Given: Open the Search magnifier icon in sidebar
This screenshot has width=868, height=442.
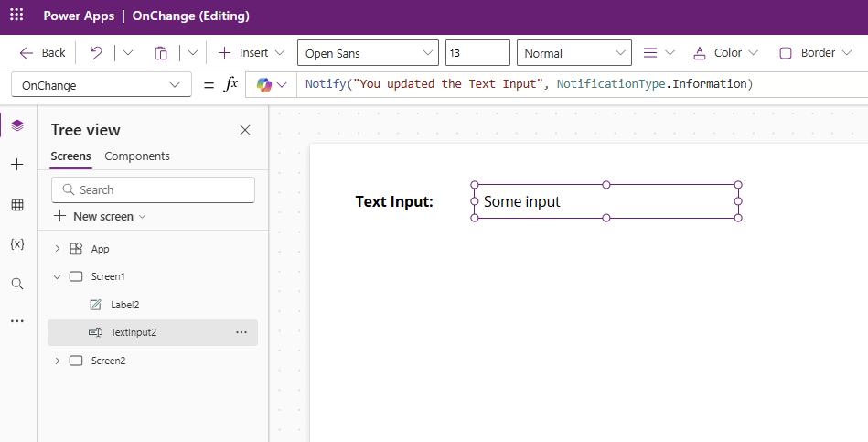Looking at the screenshot, I should [17, 284].
